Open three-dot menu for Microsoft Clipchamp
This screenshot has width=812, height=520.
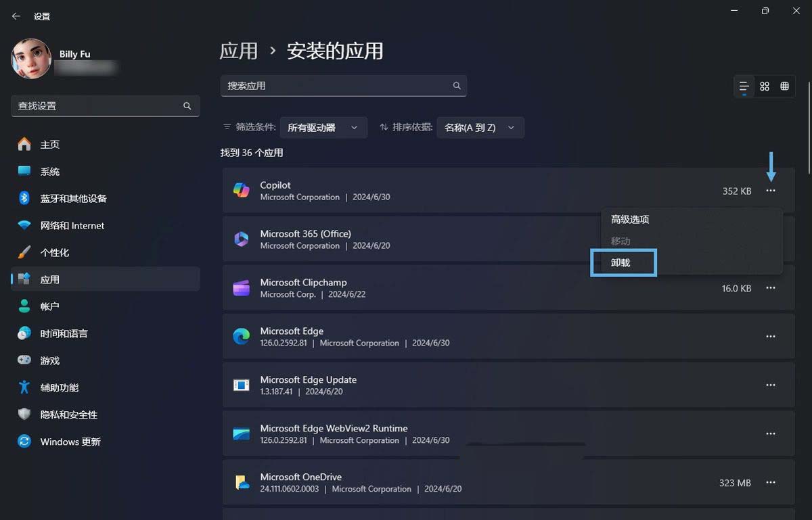tap(771, 288)
